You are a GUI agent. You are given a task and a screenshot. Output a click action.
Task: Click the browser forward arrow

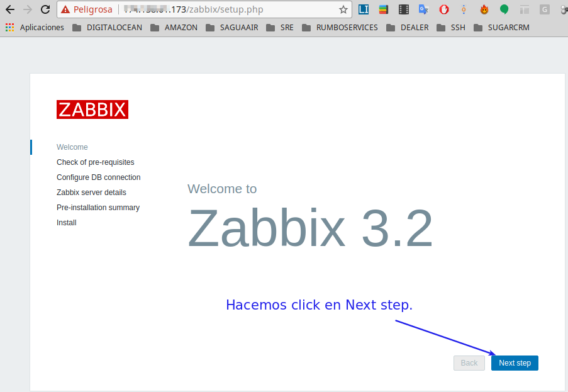click(28, 9)
